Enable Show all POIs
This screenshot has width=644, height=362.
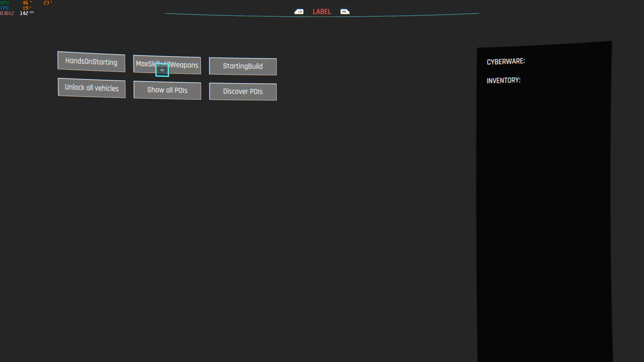tap(167, 90)
